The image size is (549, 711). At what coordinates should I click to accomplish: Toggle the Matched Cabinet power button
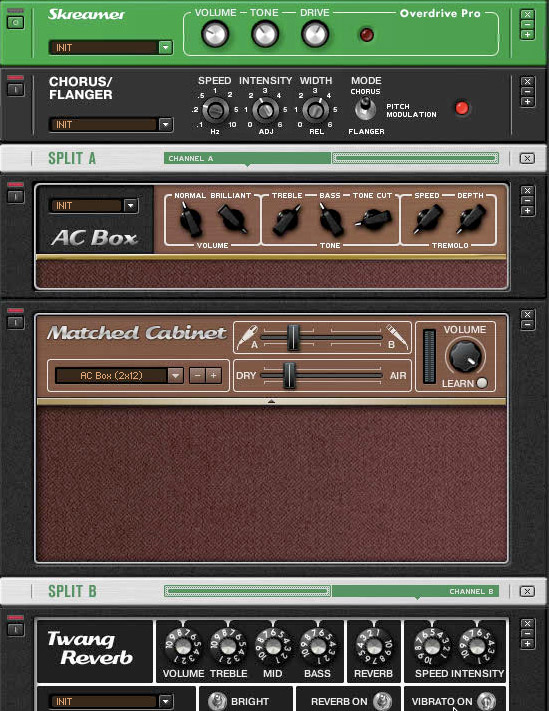[15, 322]
